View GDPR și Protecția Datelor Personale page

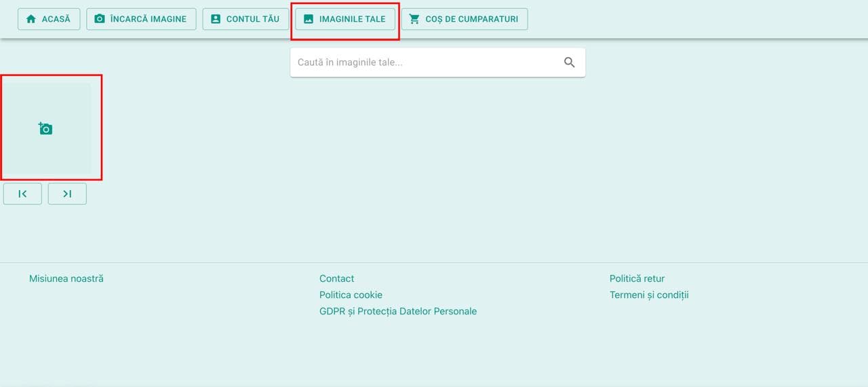click(x=398, y=311)
